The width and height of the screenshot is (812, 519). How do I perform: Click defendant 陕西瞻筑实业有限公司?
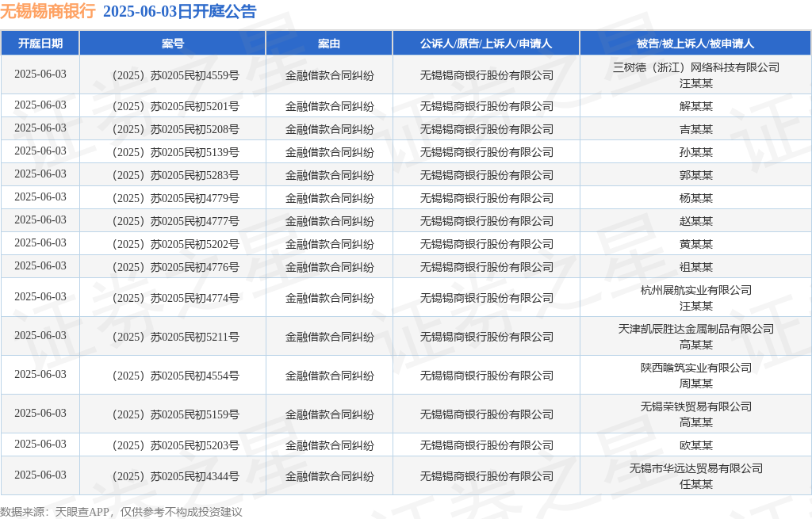(x=696, y=368)
